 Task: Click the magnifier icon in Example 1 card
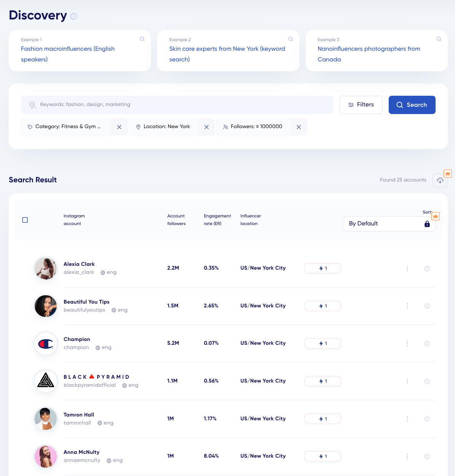click(142, 39)
